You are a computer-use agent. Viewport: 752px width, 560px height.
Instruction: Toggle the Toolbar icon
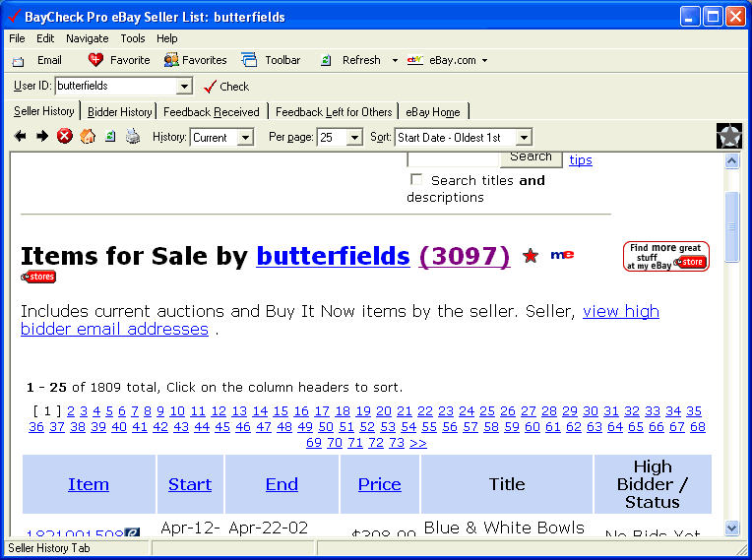pyautogui.click(x=249, y=60)
